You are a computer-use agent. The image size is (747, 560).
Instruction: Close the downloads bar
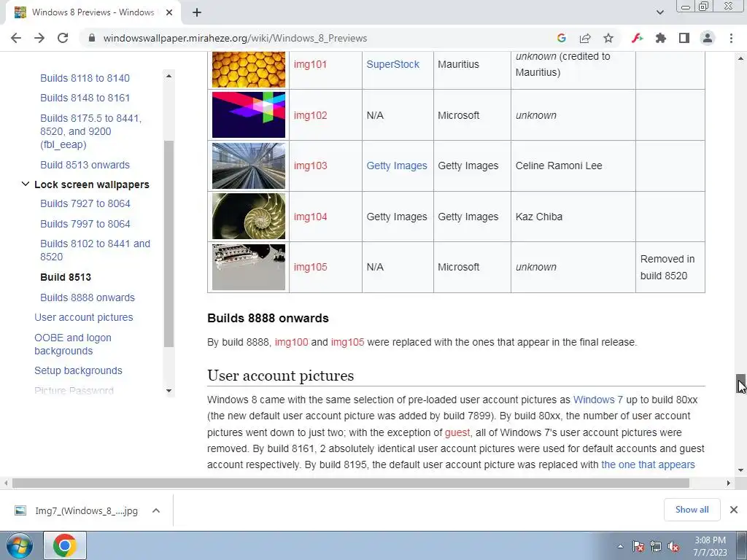[x=734, y=510]
